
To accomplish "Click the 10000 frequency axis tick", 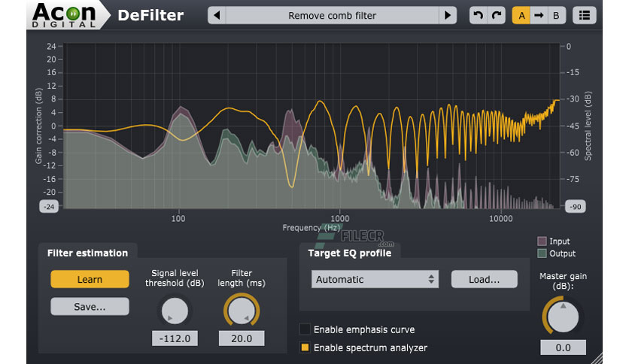I will pyautogui.click(x=500, y=219).
